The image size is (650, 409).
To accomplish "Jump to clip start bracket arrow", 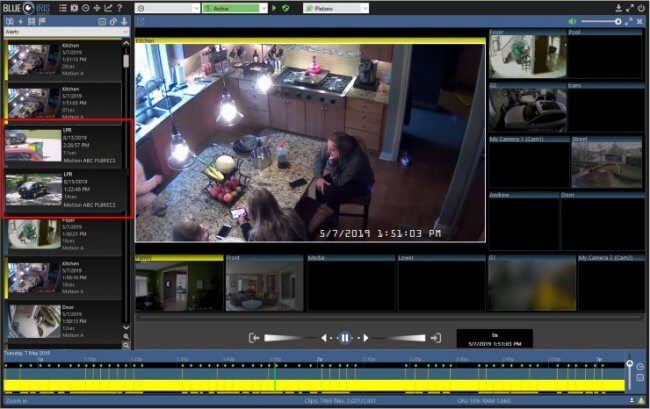I will click(254, 338).
